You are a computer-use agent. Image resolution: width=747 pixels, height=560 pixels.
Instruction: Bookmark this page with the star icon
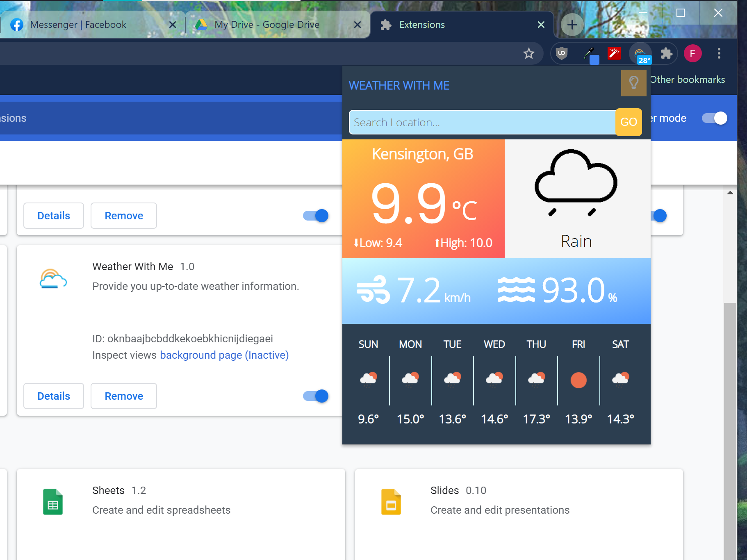(x=529, y=53)
